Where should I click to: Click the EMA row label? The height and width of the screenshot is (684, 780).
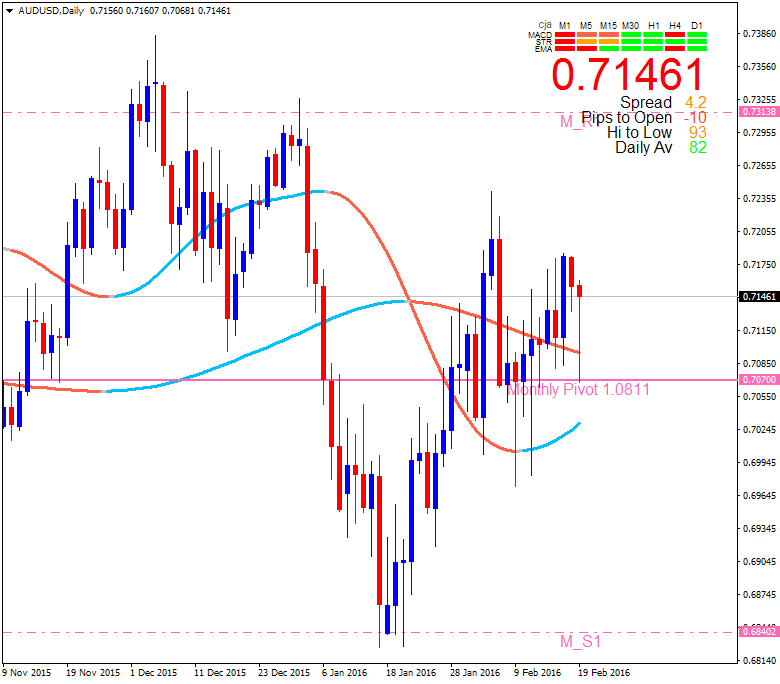(544, 49)
